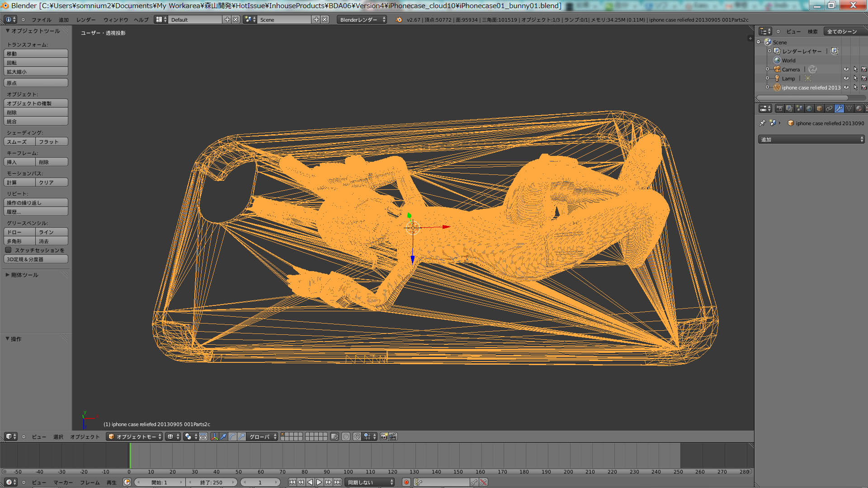
Task: Open Object menu in 3D view header
Action: (85, 436)
